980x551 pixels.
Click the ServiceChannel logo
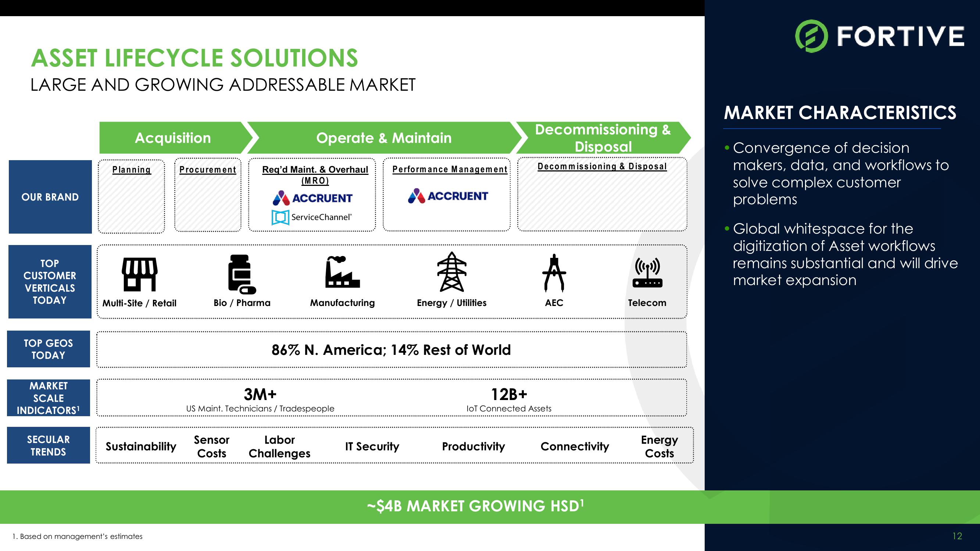click(312, 217)
